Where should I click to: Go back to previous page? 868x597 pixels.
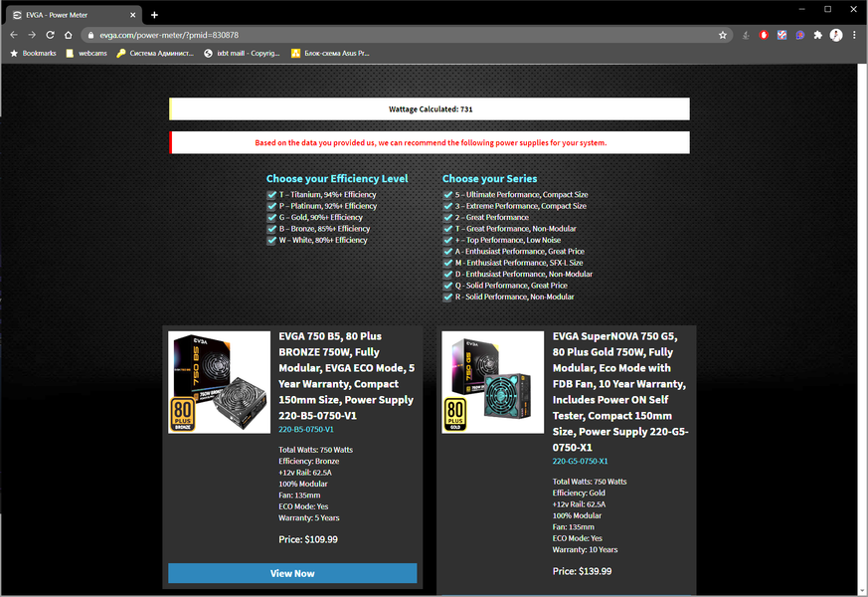(x=14, y=35)
